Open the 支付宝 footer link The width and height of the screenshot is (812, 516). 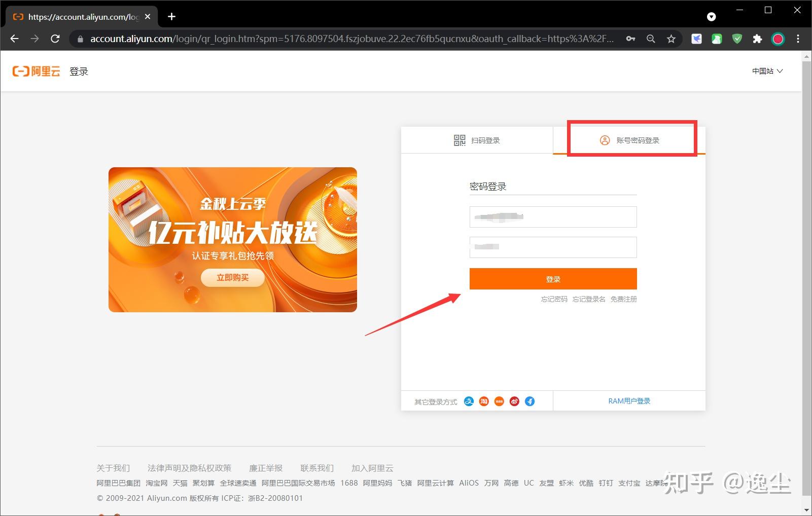tap(629, 483)
